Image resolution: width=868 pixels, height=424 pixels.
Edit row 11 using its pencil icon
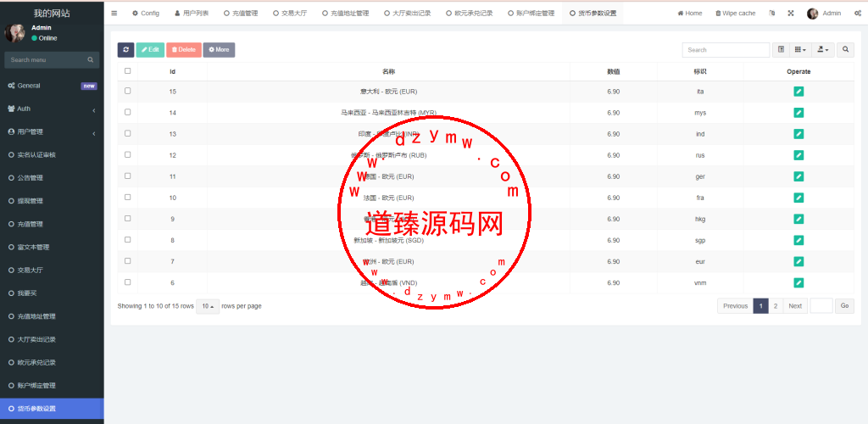798,176
